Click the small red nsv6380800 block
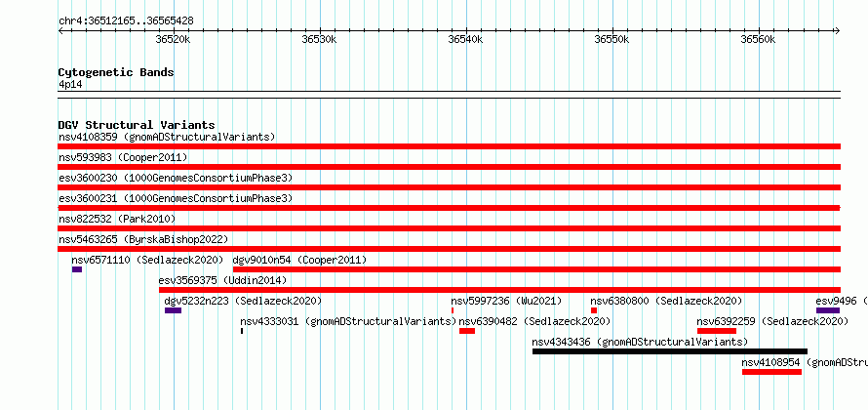This screenshot has height=410, width=868. click(594, 310)
